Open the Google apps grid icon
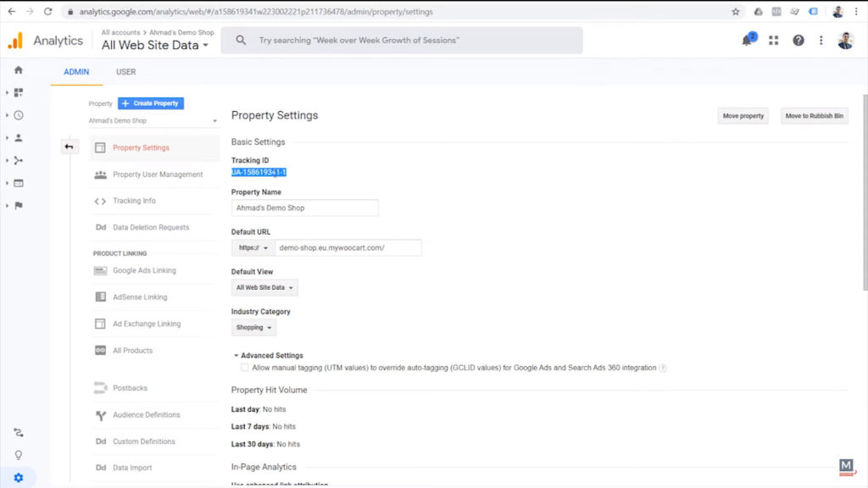This screenshot has width=868, height=488. pyautogui.click(x=772, y=39)
